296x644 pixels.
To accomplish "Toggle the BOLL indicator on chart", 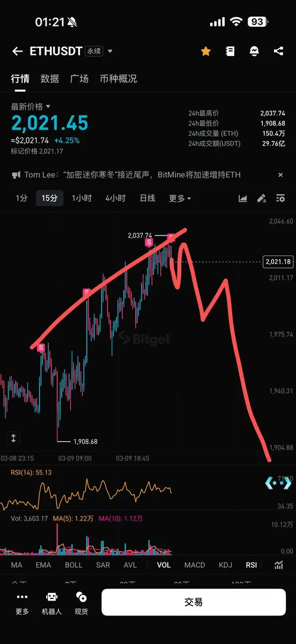I will (73, 565).
